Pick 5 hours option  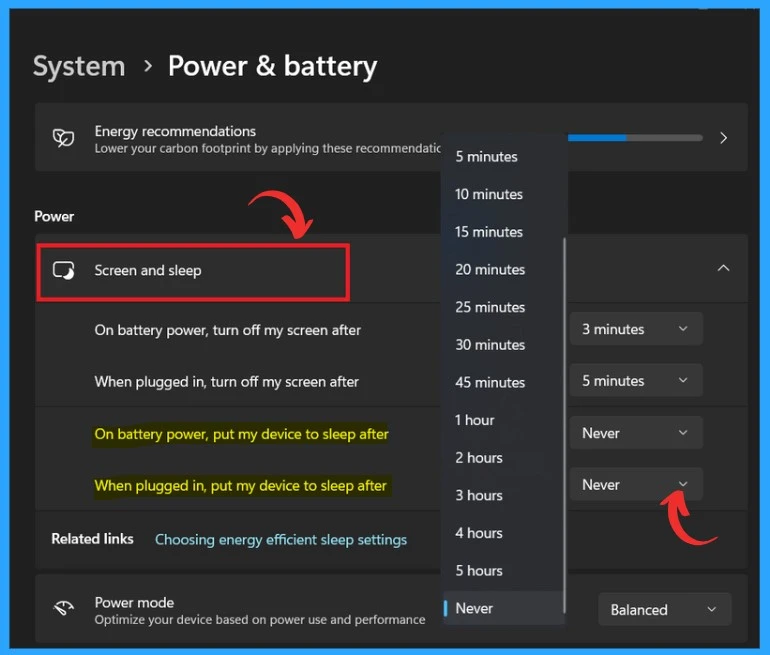pyautogui.click(x=502, y=571)
